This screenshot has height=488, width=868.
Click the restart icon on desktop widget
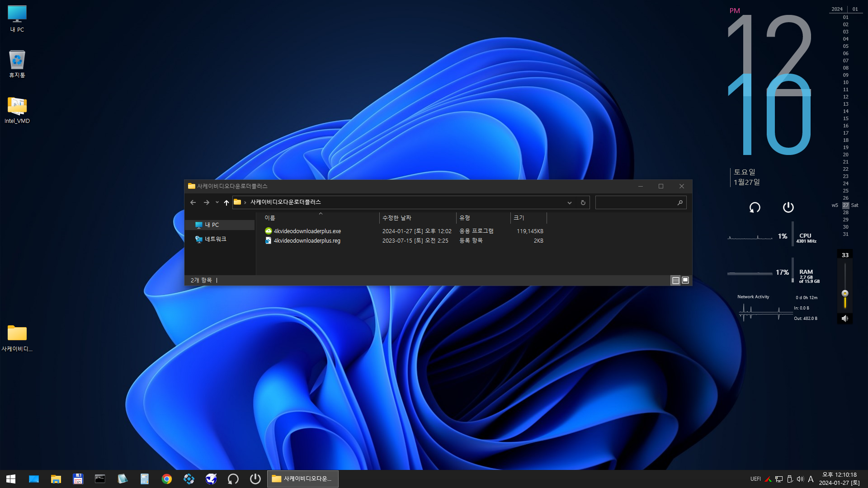755,207
